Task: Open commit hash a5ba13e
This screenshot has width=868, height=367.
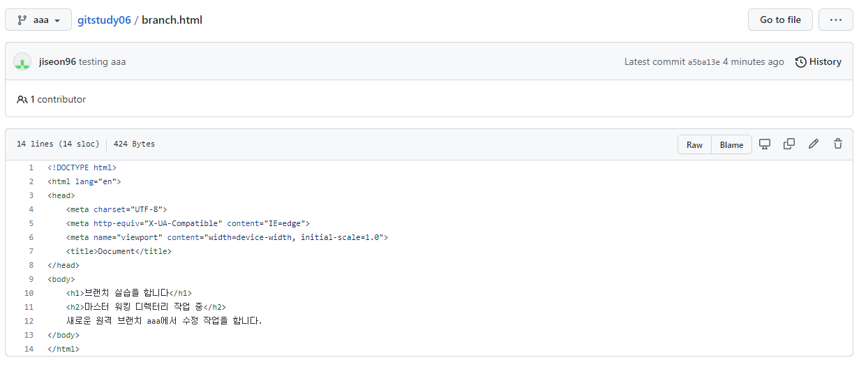Action: click(x=703, y=62)
